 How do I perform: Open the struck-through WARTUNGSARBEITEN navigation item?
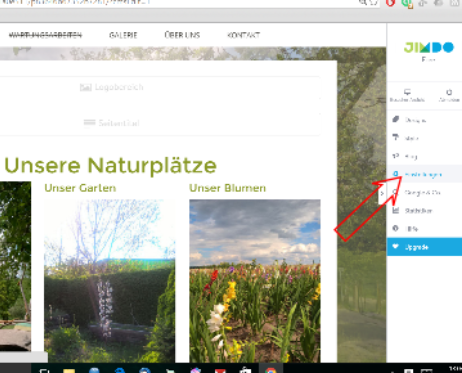pyautogui.click(x=45, y=35)
